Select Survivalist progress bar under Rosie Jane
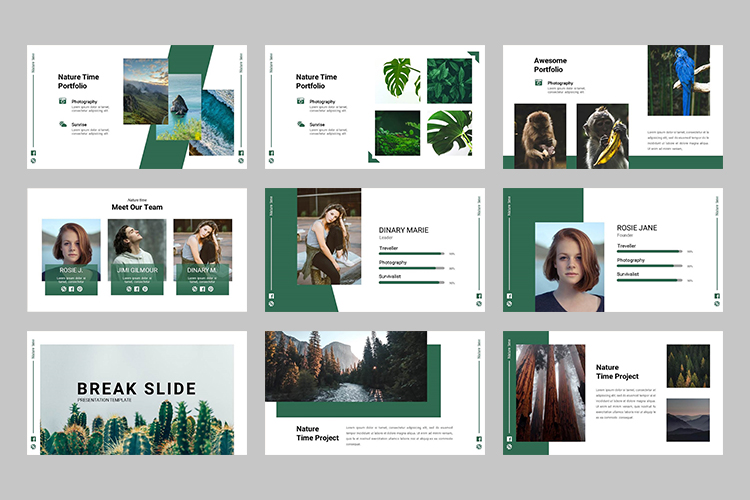This screenshot has height=500, width=750. pos(650,280)
